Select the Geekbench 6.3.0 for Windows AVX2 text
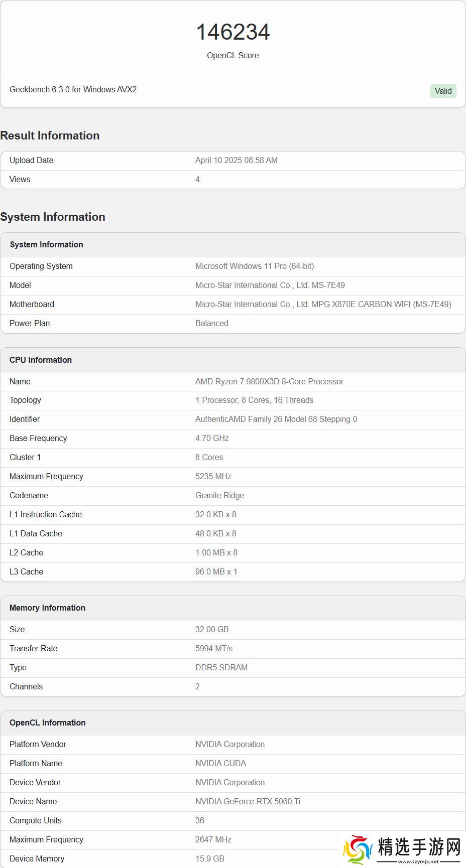 [73, 90]
